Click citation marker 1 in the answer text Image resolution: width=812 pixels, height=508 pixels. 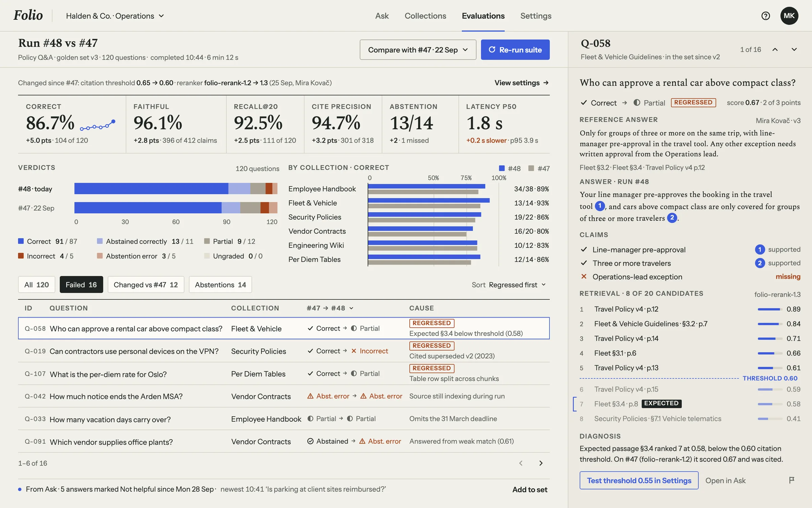(600, 206)
